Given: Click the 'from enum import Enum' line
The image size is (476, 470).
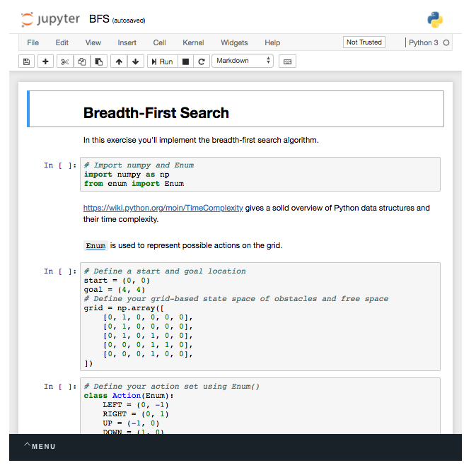Looking at the screenshot, I should point(134,184).
